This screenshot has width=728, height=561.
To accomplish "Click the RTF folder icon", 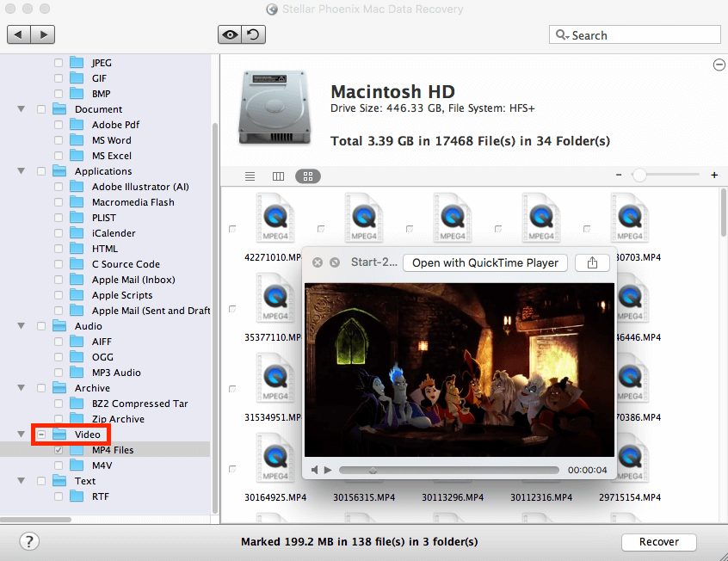I will coord(77,496).
